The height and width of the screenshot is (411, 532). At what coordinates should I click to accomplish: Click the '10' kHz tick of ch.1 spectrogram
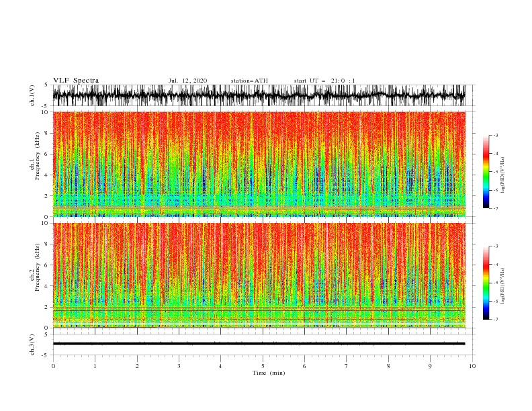[x=46, y=112]
